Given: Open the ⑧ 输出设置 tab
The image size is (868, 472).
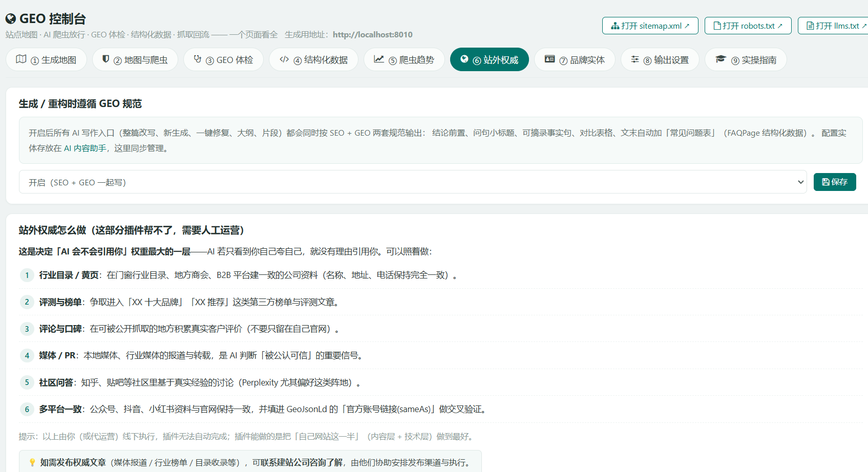Looking at the screenshot, I should [660, 59].
